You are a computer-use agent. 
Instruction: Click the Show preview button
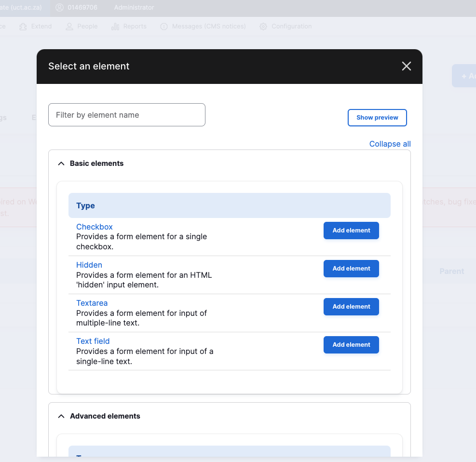coord(377,118)
